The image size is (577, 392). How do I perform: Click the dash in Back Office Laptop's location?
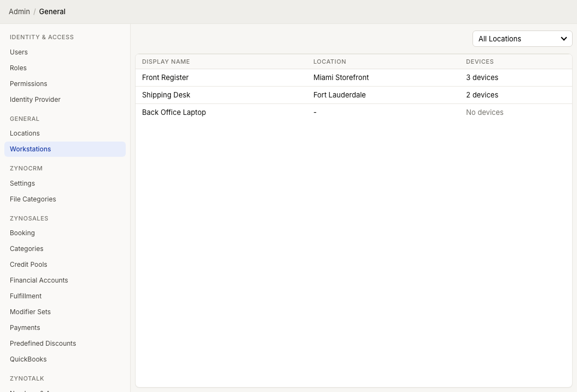point(315,112)
